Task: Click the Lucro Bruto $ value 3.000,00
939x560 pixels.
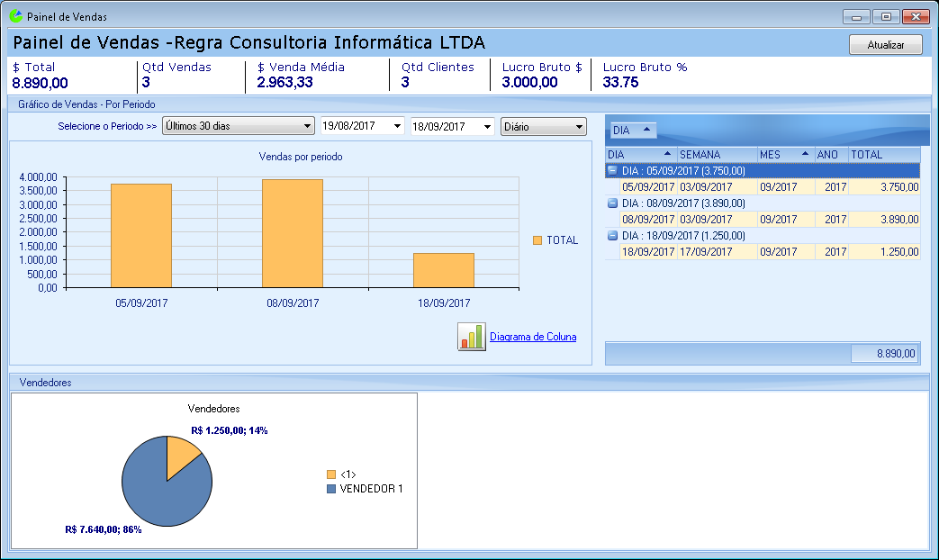Action: (530, 83)
